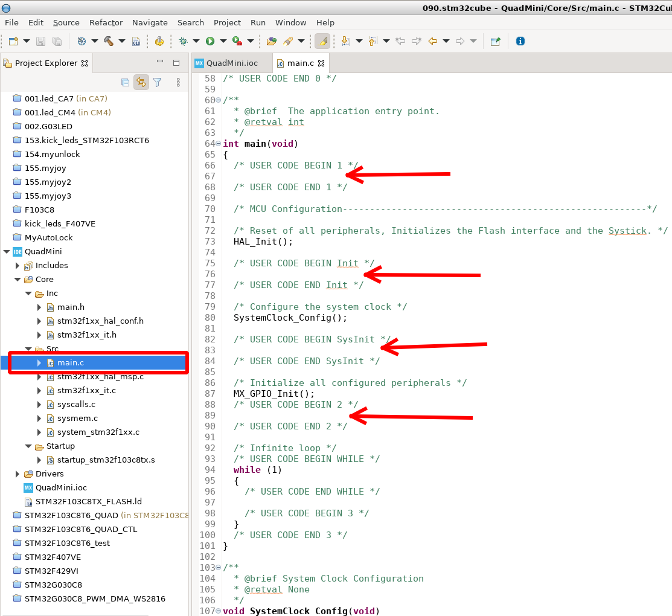The image size is (672, 616).
Task: Select the MyAutoLock project
Action: pos(48,238)
